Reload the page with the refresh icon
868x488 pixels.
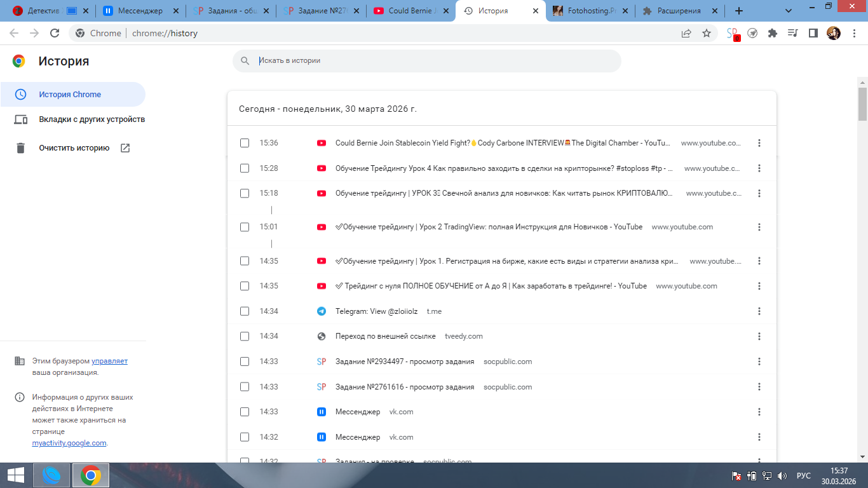coord(55,33)
